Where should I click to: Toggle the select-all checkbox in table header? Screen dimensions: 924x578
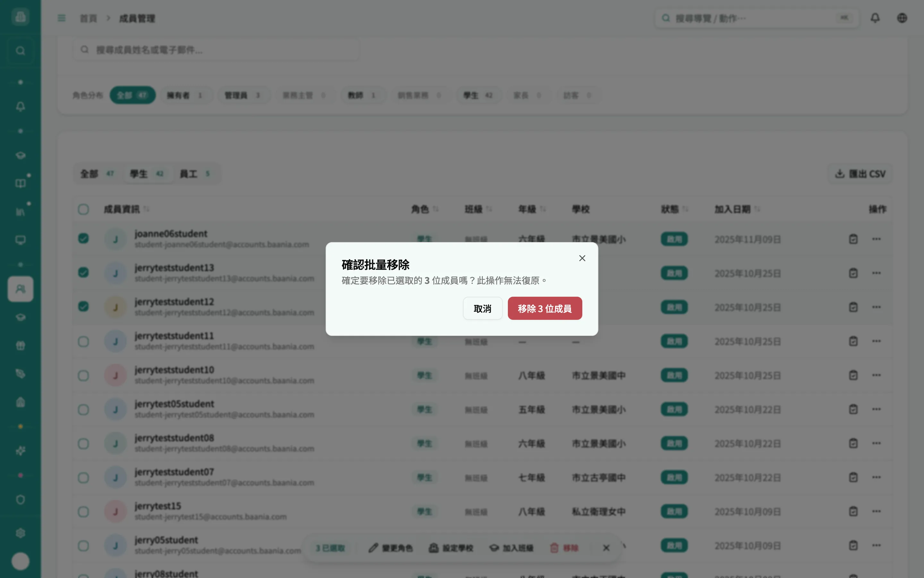click(x=83, y=209)
